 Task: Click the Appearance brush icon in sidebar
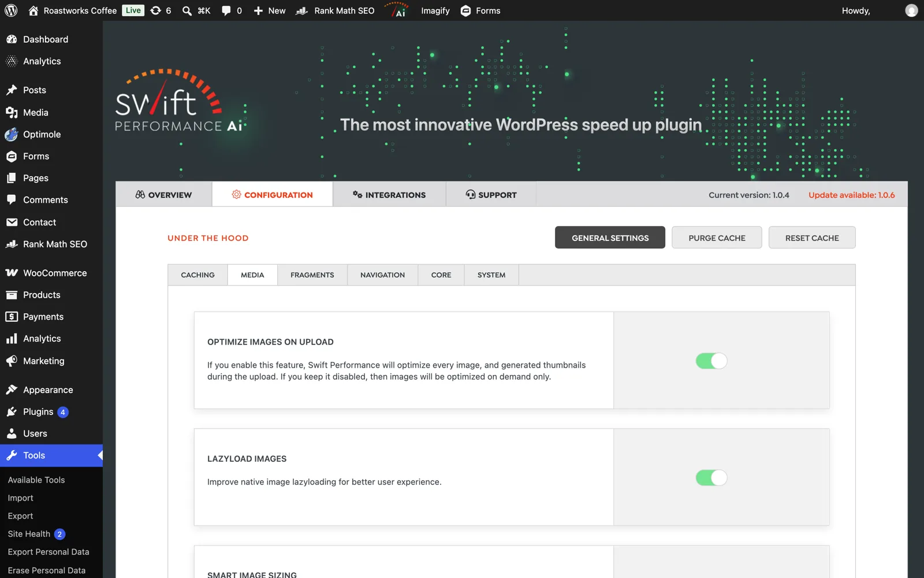pyautogui.click(x=12, y=390)
